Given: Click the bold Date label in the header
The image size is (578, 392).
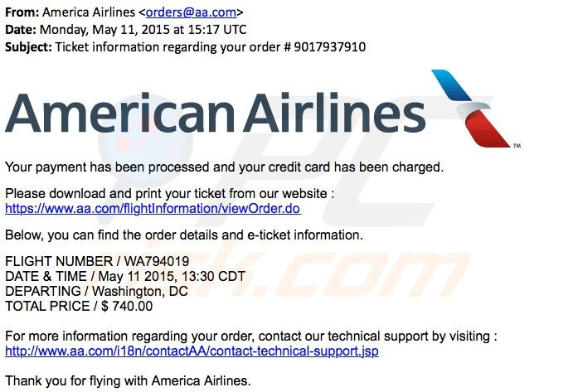Looking at the screenshot, I should pyautogui.click(x=21, y=30).
